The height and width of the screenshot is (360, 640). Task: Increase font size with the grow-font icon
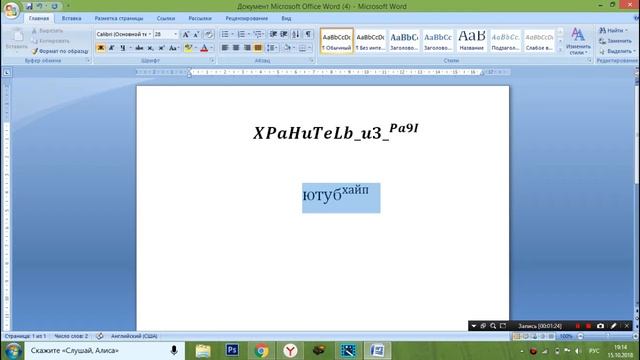point(186,35)
